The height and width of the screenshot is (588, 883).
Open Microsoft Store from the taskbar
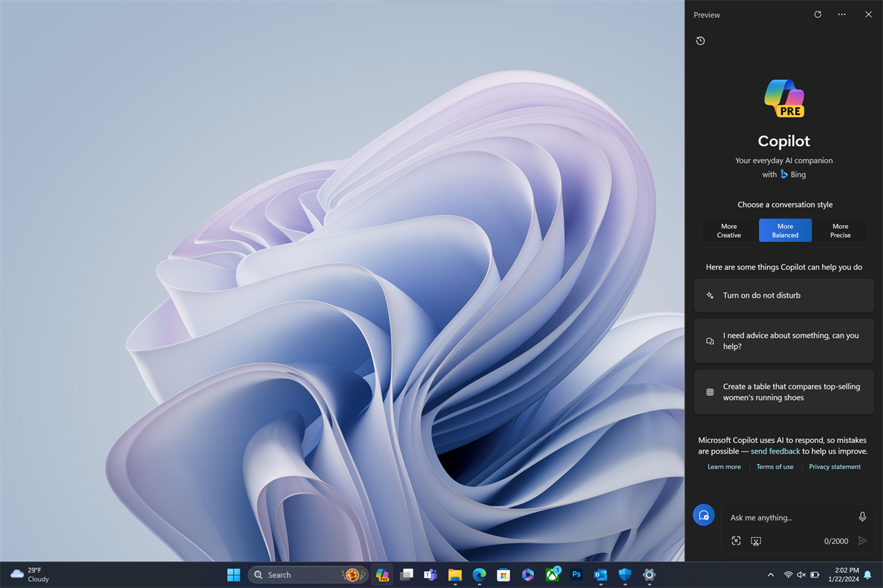[504, 575]
